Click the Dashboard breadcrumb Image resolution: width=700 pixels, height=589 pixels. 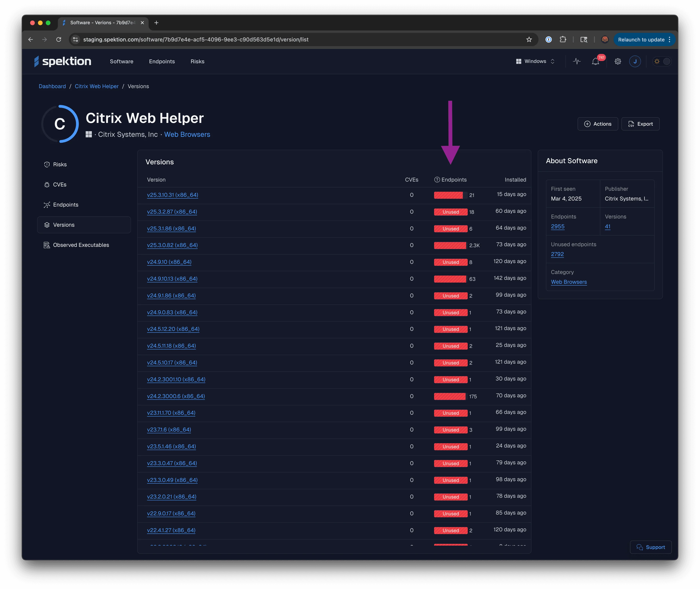52,86
